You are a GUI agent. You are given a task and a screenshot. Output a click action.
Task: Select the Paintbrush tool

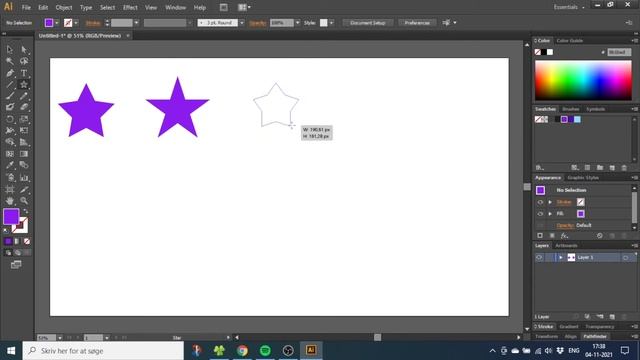tap(10, 96)
